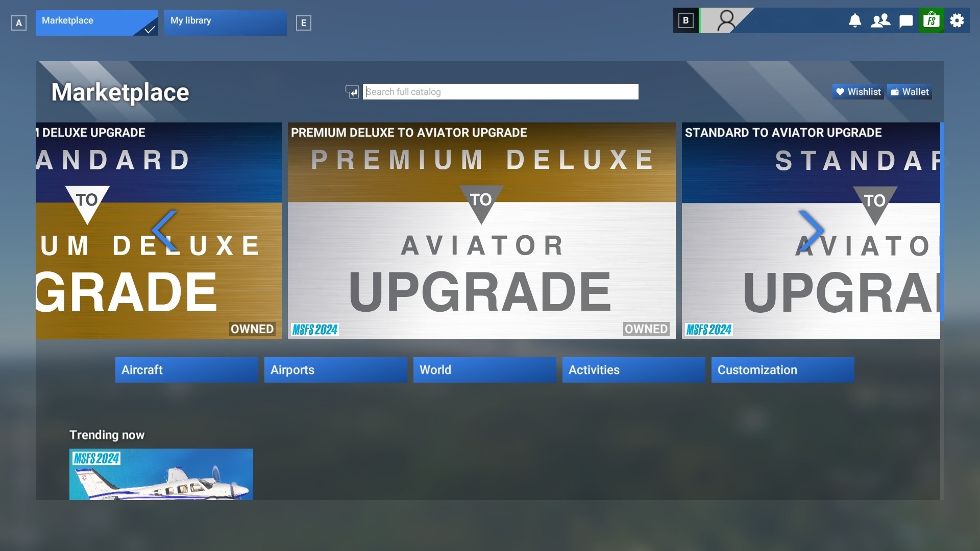Open the Wallet button
This screenshot has height=551, width=980.
tap(910, 92)
